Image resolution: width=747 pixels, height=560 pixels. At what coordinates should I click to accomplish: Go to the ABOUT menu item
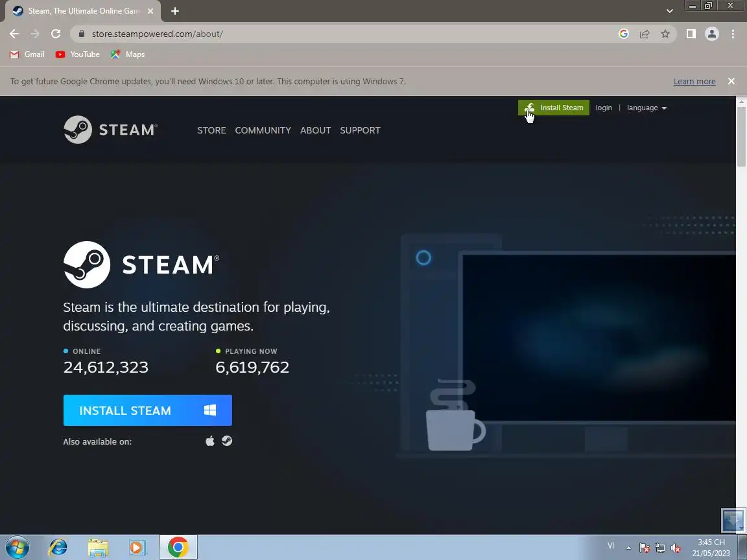[x=315, y=130]
